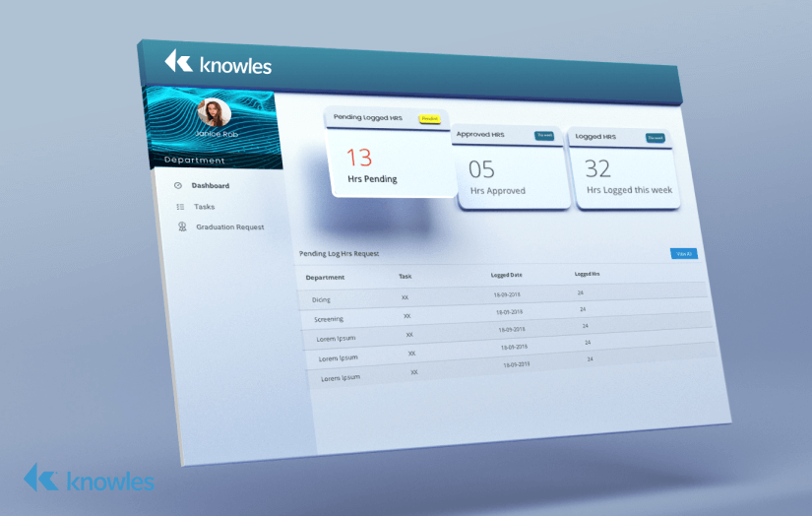The width and height of the screenshot is (812, 517).
Task: Click the 24 hours value in Screening row
Action: coord(583,309)
